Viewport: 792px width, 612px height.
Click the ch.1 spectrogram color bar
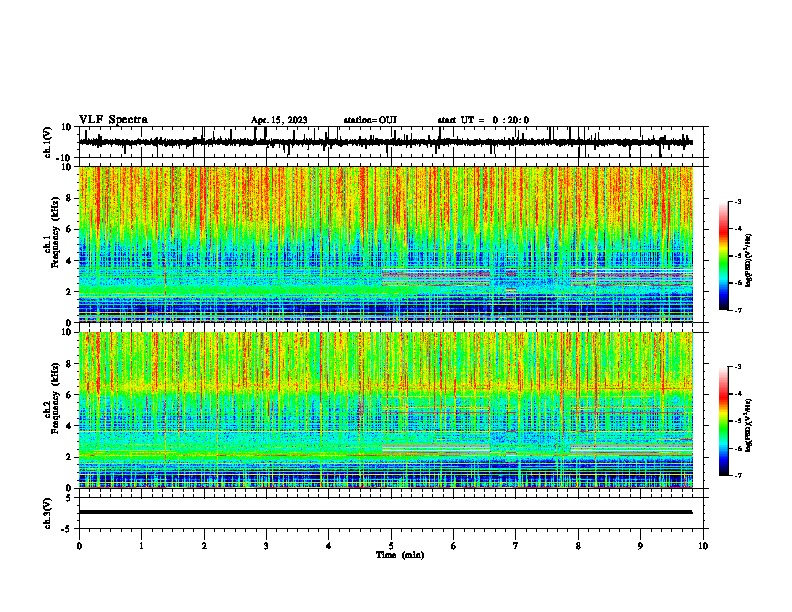click(x=723, y=256)
